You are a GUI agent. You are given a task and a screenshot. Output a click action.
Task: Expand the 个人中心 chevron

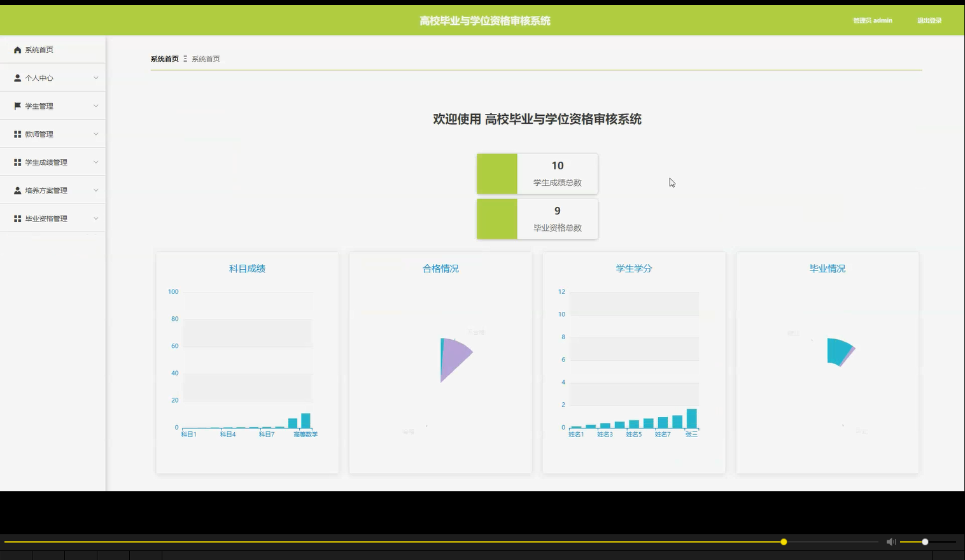coord(96,78)
